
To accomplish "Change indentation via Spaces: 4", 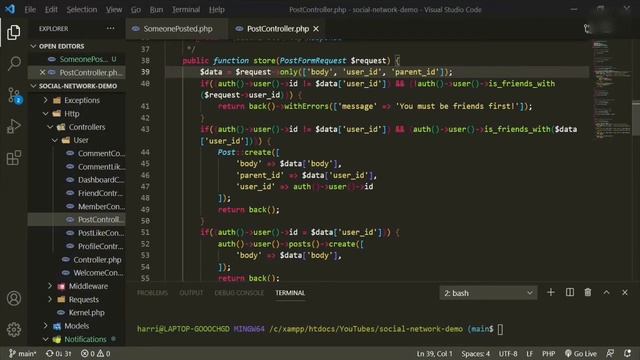I will 476,353.
